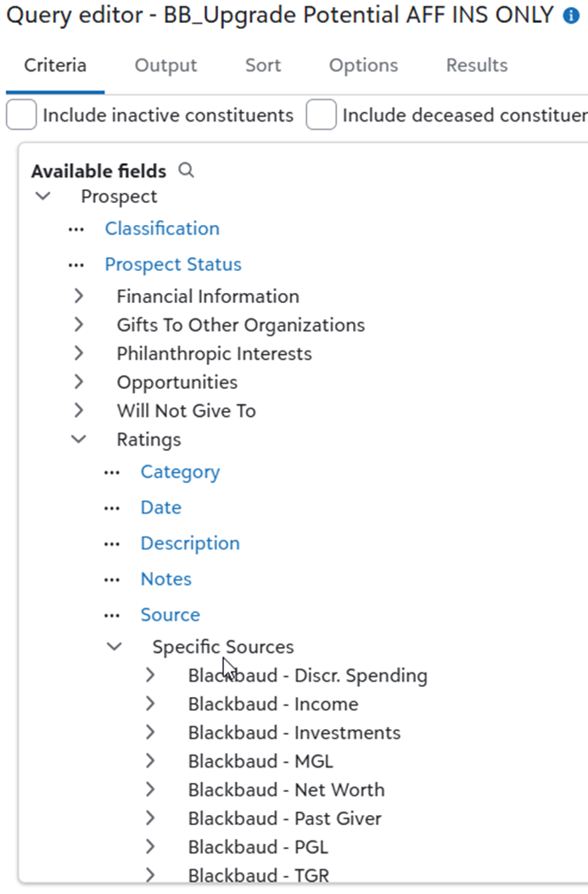Click the info icon beside query title
Screen dimensions: 588x894
point(571,16)
